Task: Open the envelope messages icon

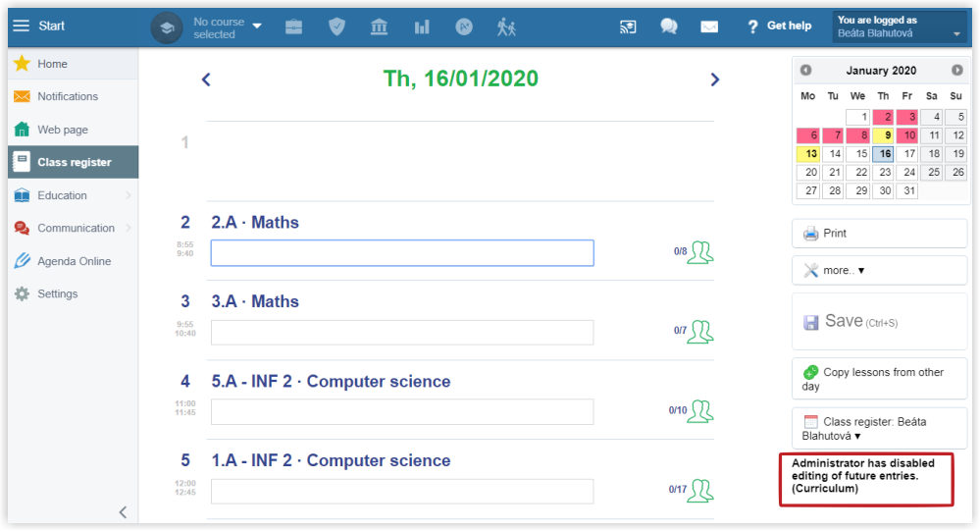Action: click(709, 27)
